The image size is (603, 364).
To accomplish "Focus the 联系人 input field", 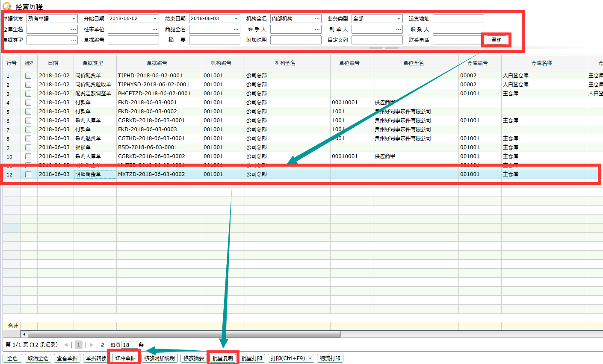I will (458, 29).
